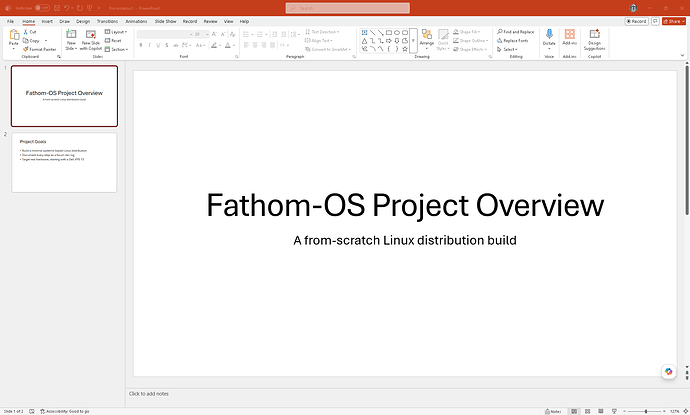Screen dimensions: 690x415
Task: Pick the star shape in the gallery
Action: tap(405, 49)
